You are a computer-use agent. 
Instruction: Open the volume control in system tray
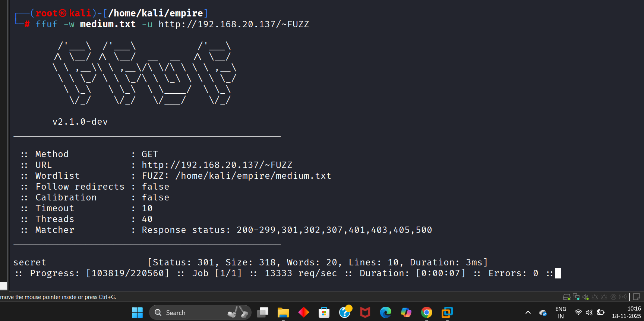pyautogui.click(x=589, y=312)
